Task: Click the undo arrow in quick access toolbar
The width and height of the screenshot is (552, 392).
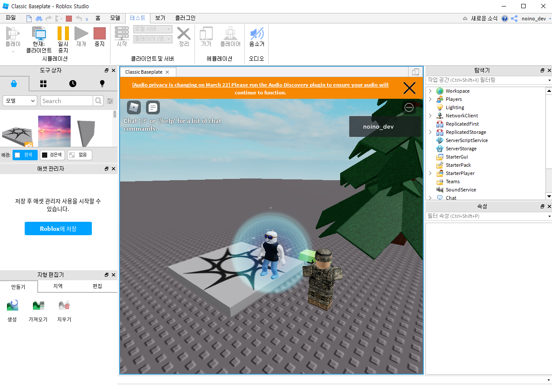Action: [x=78, y=18]
